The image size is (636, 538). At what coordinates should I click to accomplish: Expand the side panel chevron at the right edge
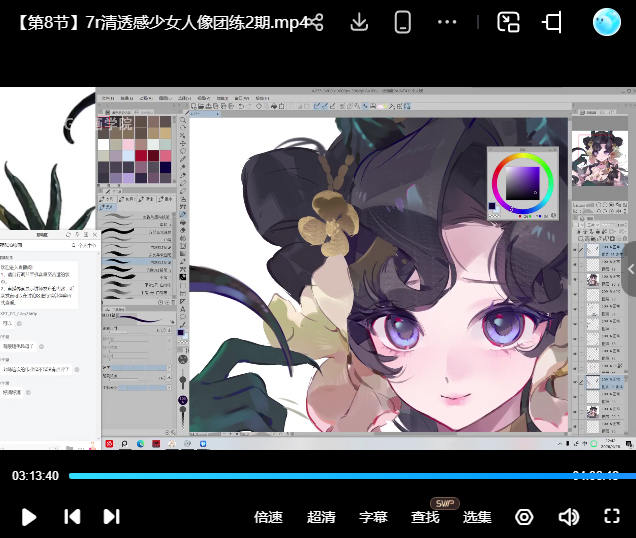(x=631, y=269)
